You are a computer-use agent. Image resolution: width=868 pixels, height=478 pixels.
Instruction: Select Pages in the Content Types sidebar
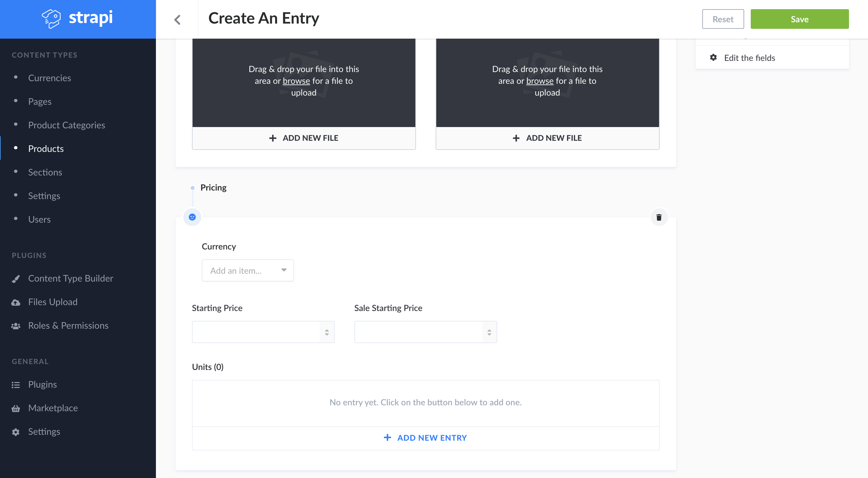point(39,101)
